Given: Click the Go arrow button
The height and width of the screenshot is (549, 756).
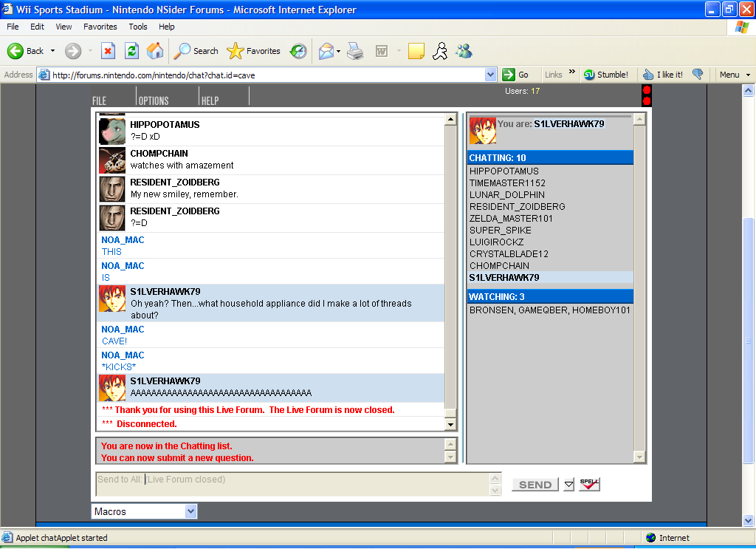Looking at the screenshot, I should [515, 75].
